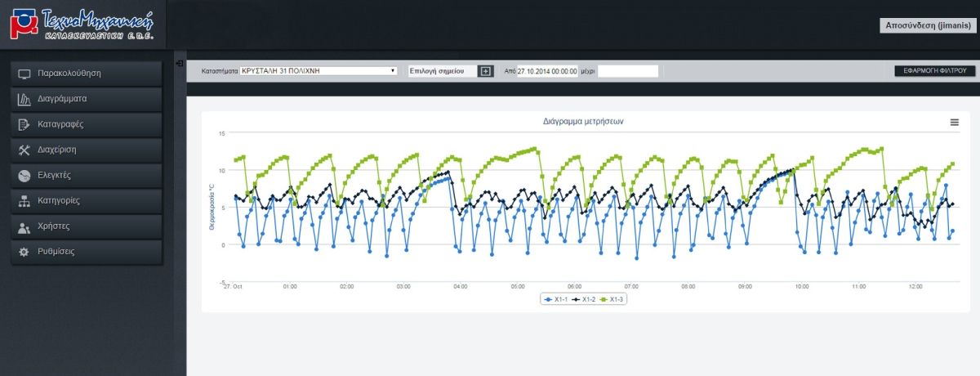Click the hierarchy icon beside Κατηγορίες
The height and width of the screenshot is (376, 980).
point(24,200)
